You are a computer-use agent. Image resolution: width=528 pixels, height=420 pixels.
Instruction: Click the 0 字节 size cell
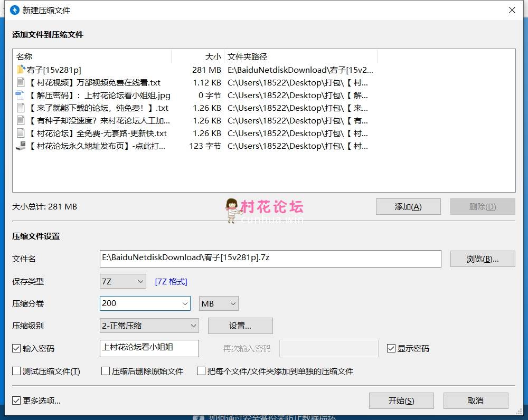pos(210,96)
